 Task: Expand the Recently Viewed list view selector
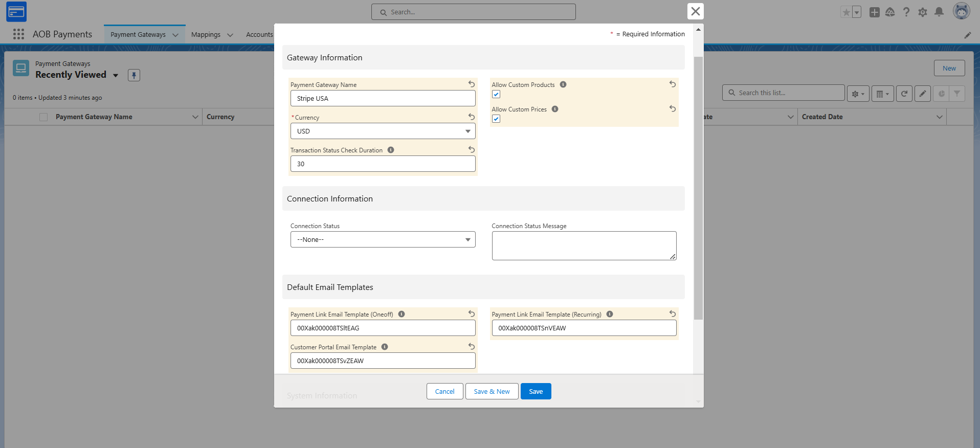tap(116, 75)
